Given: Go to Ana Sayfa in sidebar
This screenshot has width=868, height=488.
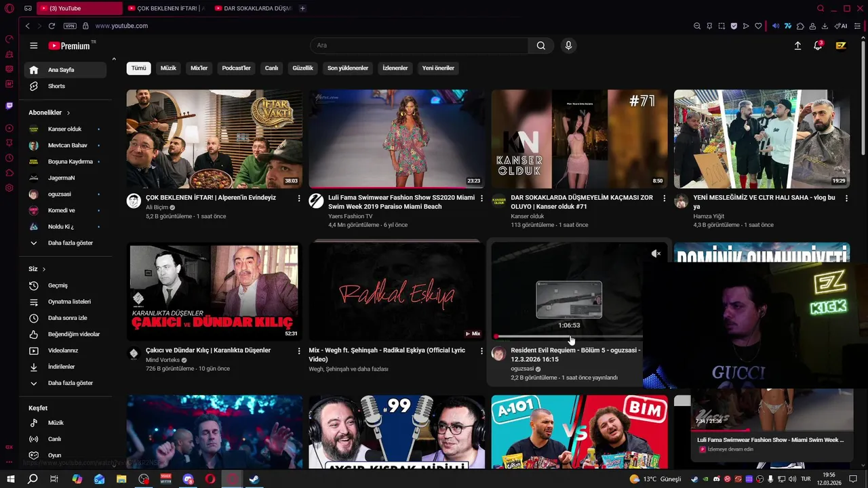Looking at the screenshot, I should pyautogui.click(x=65, y=70).
